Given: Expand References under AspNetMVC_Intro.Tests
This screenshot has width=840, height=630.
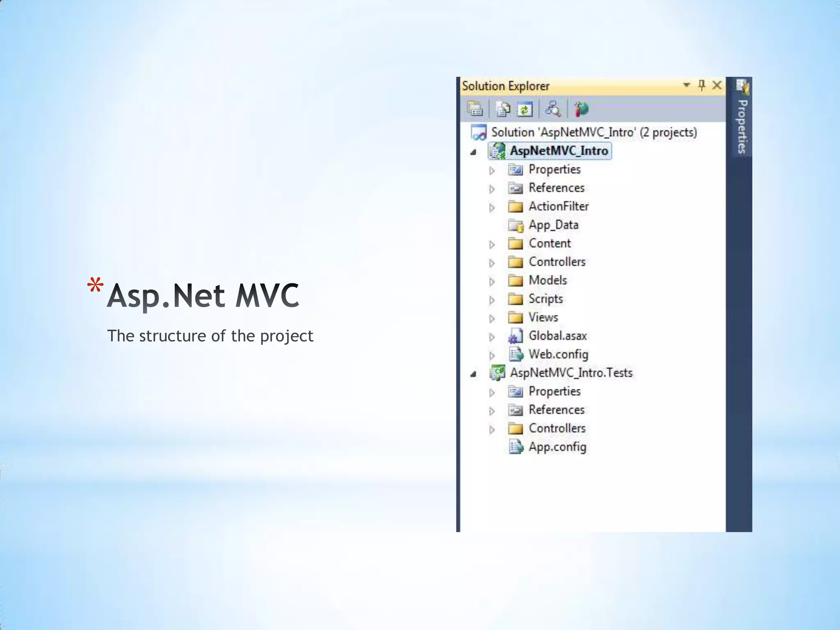Looking at the screenshot, I should [x=492, y=411].
